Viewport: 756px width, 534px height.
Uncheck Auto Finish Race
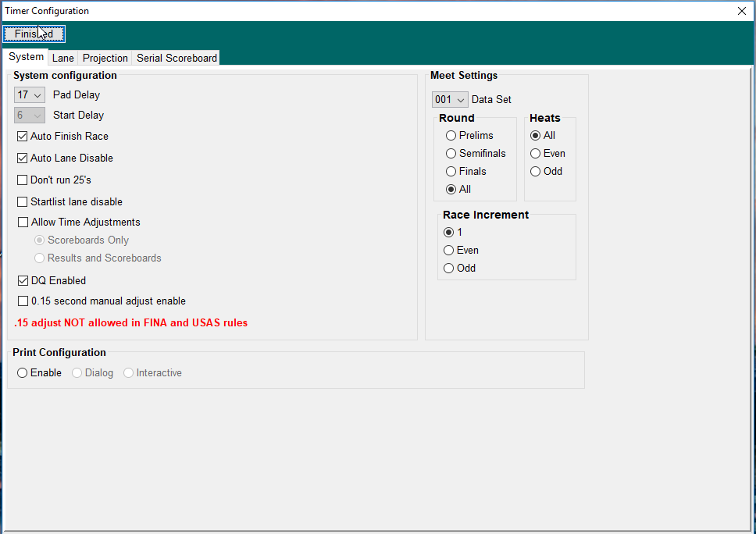coord(23,137)
